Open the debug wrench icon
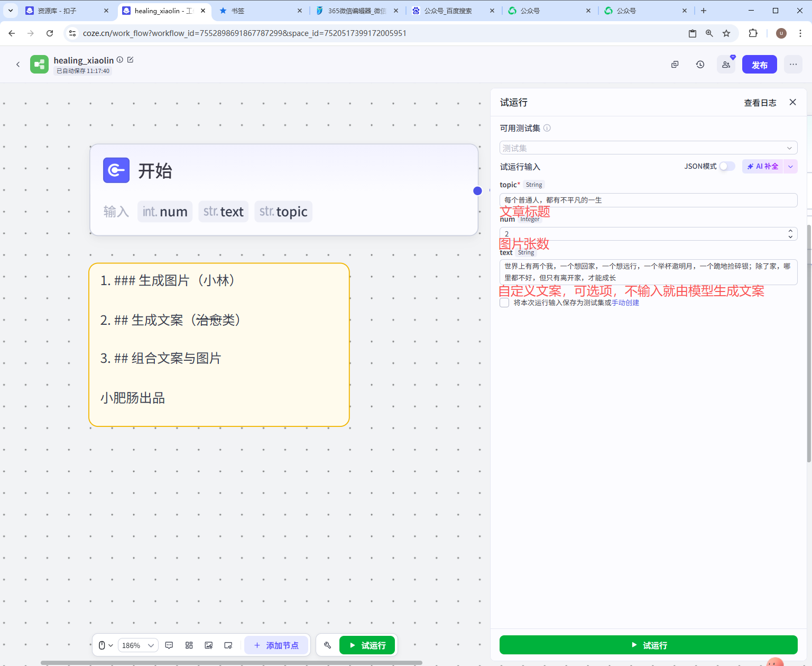 click(328, 645)
